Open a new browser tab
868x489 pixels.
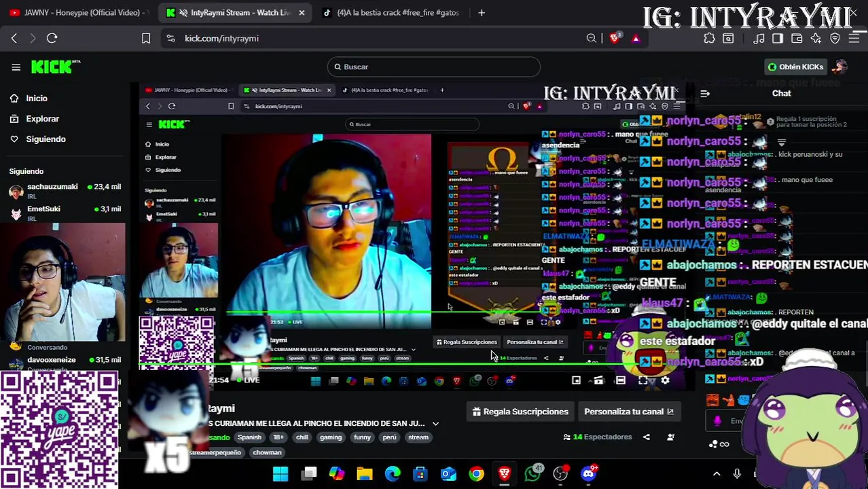(x=482, y=12)
